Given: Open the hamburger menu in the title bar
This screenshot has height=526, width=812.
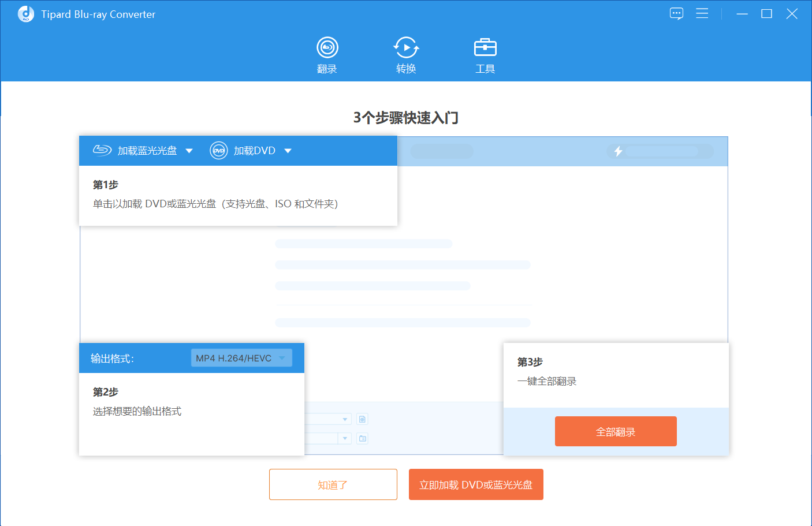Looking at the screenshot, I should coord(702,13).
